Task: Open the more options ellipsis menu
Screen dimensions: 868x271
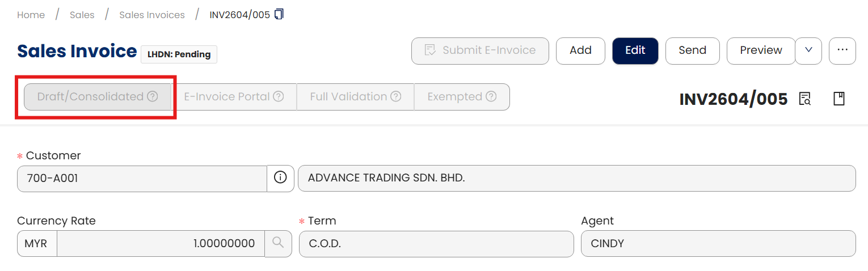Action: pyautogui.click(x=842, y=50)
